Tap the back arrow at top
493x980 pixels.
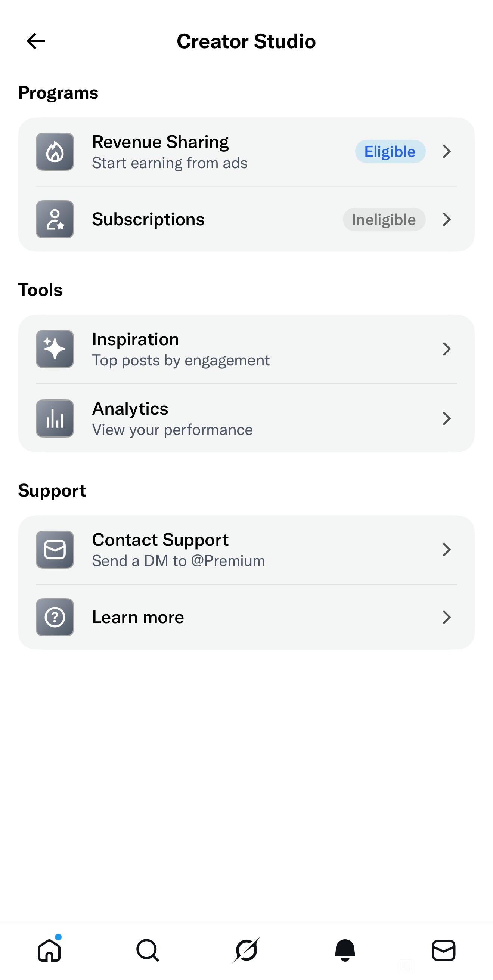(36, 41)
